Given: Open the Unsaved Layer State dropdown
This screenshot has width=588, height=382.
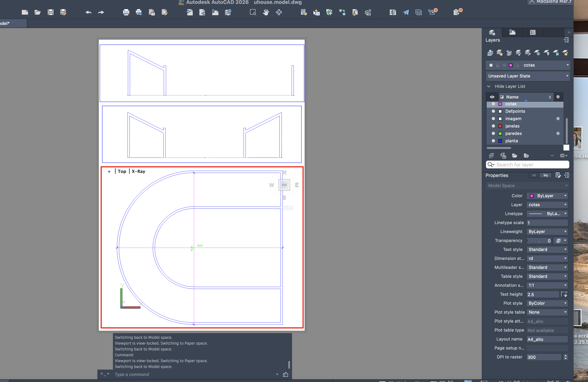Looking at the screenshot, I should coord(567,76).
